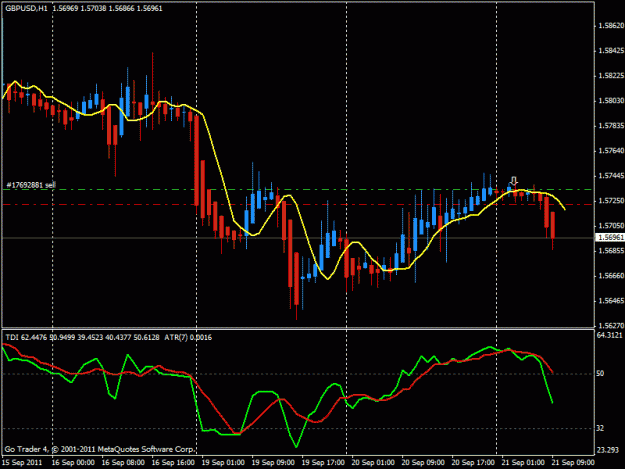The width and height of the screenshot is (625, 469).
Task: Select the current price tag 1.56961
Action: pos(610,237)
